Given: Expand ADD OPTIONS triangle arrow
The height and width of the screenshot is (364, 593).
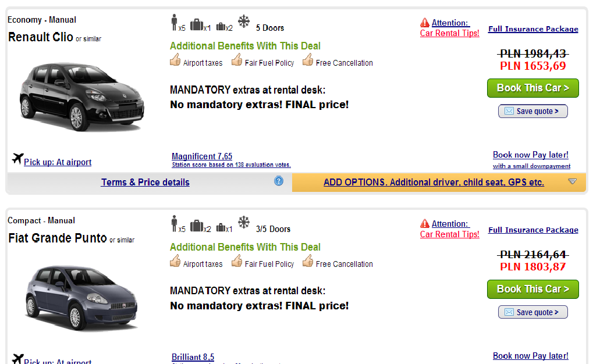Looking at the screenshot, I should (x=573, y=181).
